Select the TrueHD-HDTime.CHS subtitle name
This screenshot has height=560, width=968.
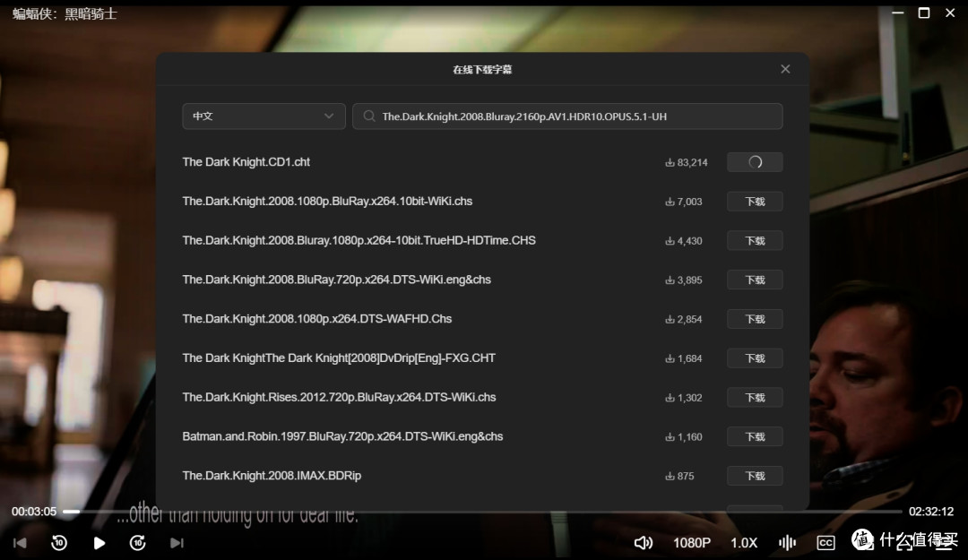[x=359, y=240]
